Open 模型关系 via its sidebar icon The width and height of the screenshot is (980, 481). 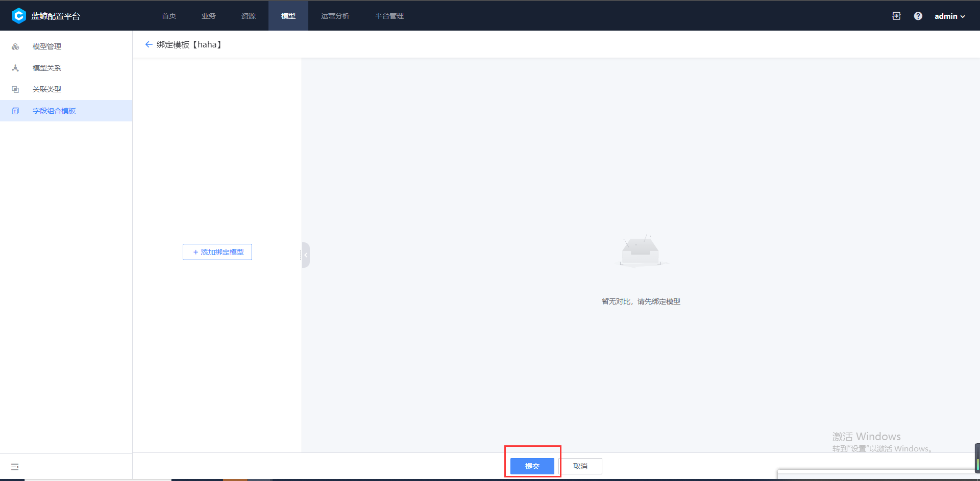coord(15,67)
